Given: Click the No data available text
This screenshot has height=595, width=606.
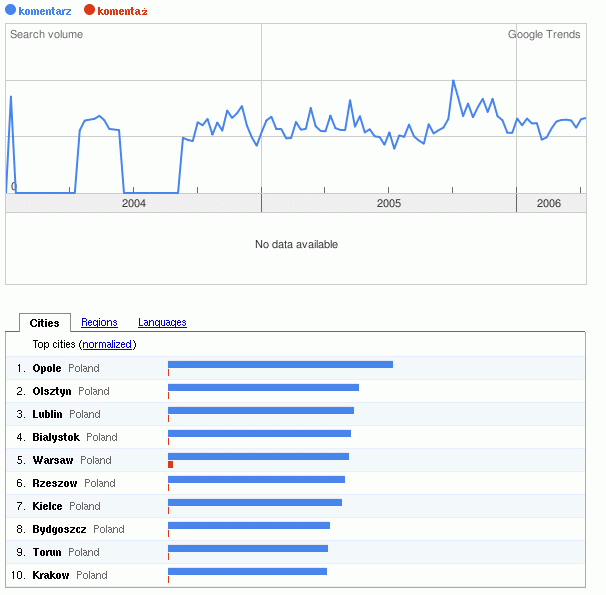Looking at the screenshot, I should pos(296,244).
